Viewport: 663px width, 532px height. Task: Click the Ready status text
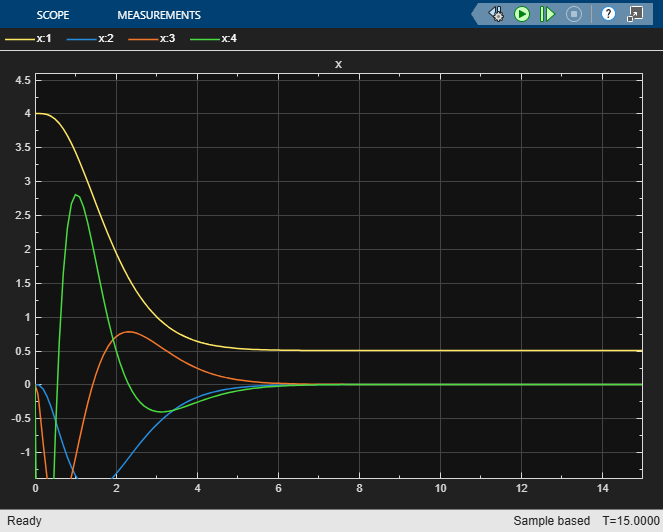[x=24, y=521]
